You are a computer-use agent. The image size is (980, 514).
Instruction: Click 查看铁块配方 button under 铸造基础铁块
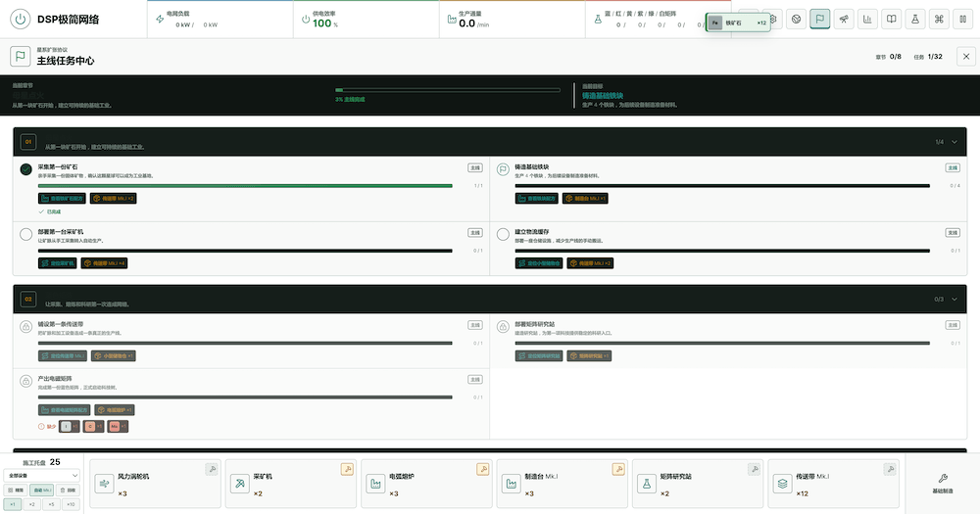click(537, 198)
